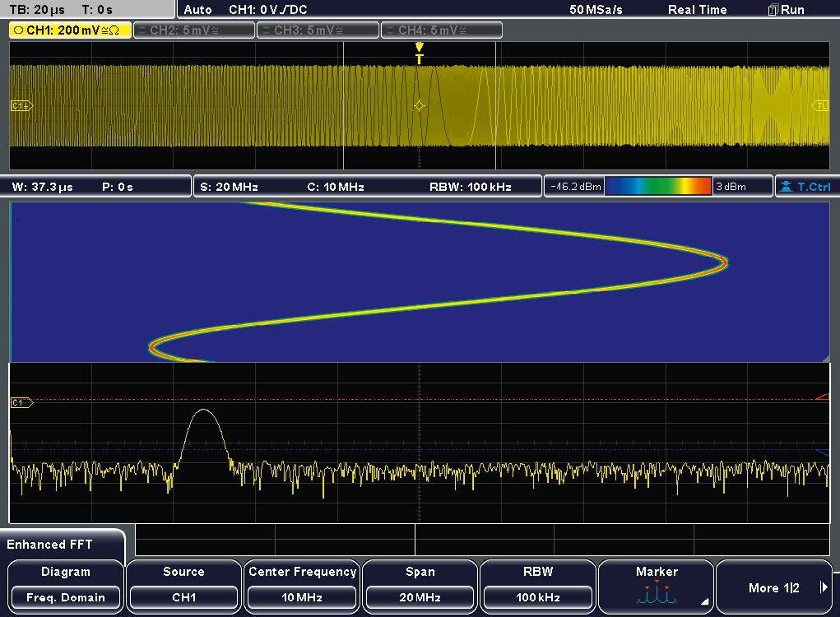The height and width of the screenshot is (617, 840).
Task: Click the yellow trigger position T marker
Action: [x=420, y=53]
